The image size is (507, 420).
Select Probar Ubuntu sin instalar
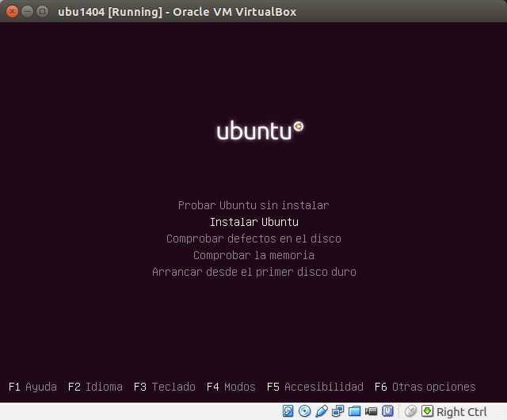[253, 205]
